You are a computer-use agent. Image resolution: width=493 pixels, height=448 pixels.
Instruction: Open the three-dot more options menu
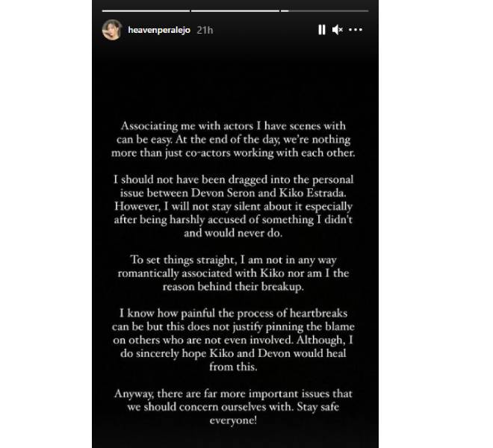pyautogui.click(x=356, y=30)
